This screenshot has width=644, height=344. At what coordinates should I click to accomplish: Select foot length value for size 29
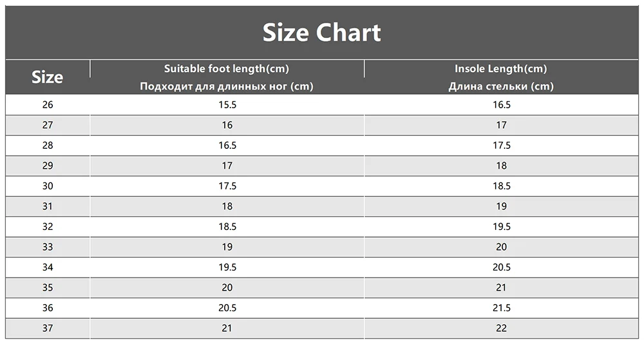point(227,166)
